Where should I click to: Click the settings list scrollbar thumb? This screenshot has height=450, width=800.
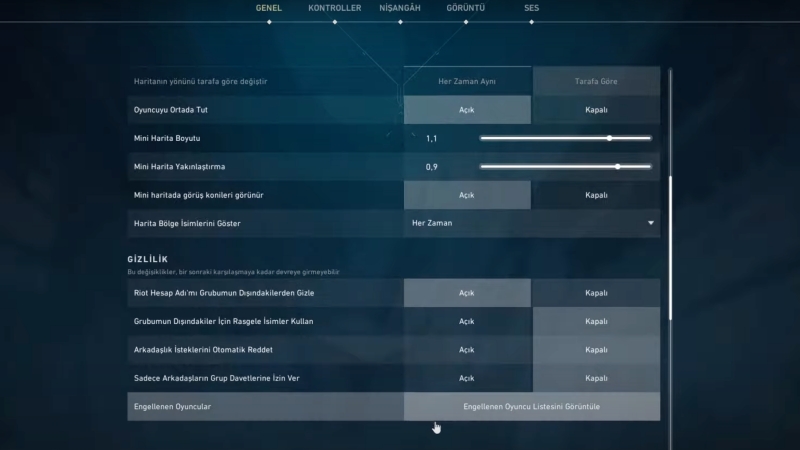point(670,248)
